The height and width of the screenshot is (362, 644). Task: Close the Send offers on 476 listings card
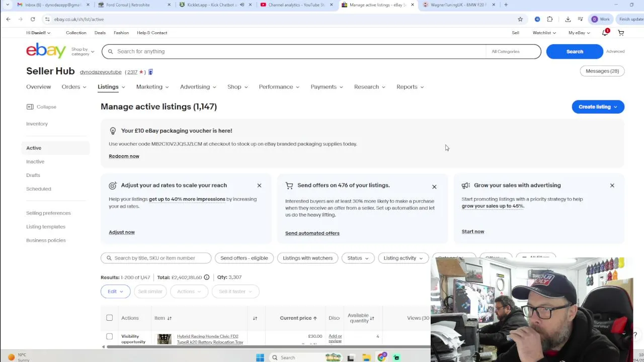pos(434,187)
